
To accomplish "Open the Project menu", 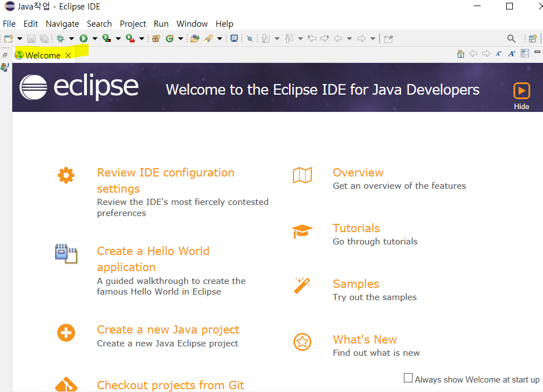I will click(x=133, y=23).
